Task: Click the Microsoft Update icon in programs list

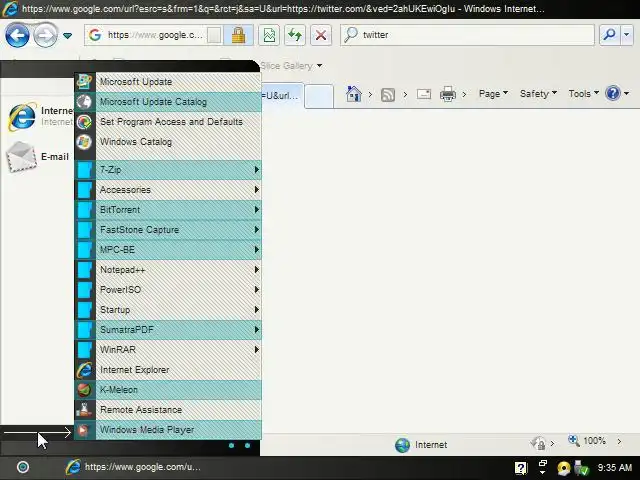Action: 84,82
